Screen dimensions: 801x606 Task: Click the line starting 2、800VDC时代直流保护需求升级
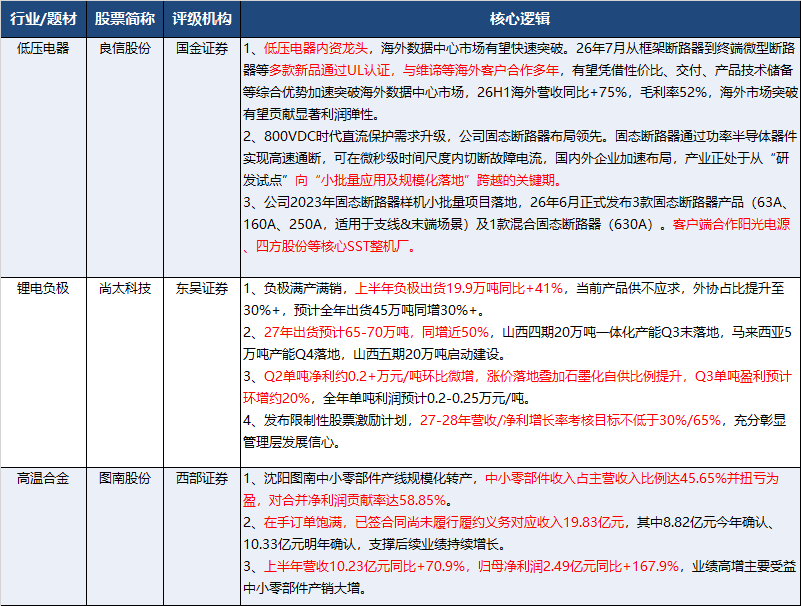pos(520,136)
